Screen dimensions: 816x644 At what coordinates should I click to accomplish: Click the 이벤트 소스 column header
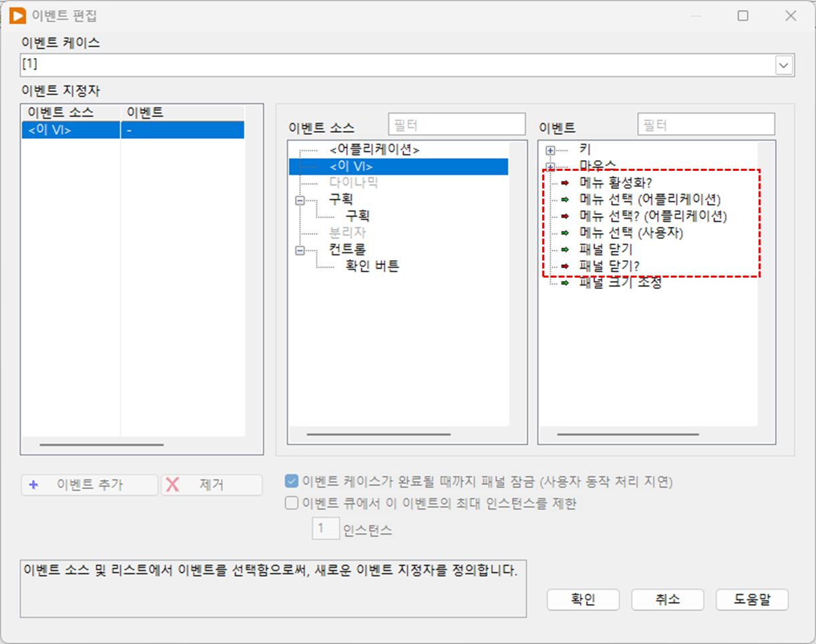(71, 113)
